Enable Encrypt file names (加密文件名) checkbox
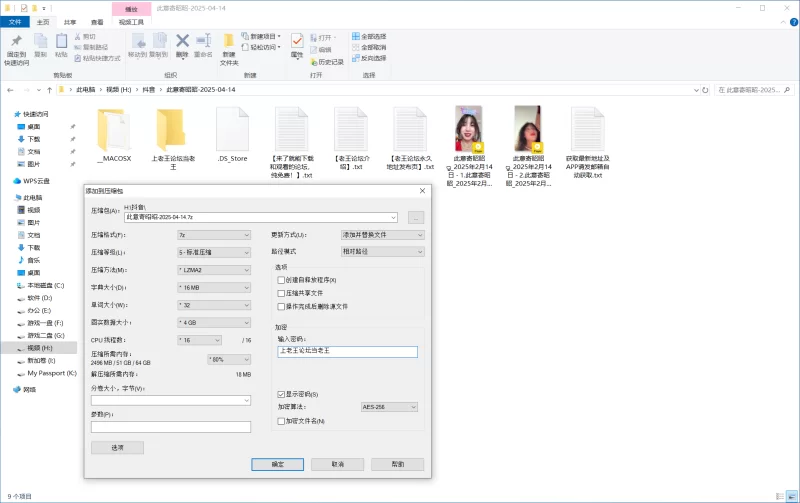800x503 pixels. tap(281, 421)
